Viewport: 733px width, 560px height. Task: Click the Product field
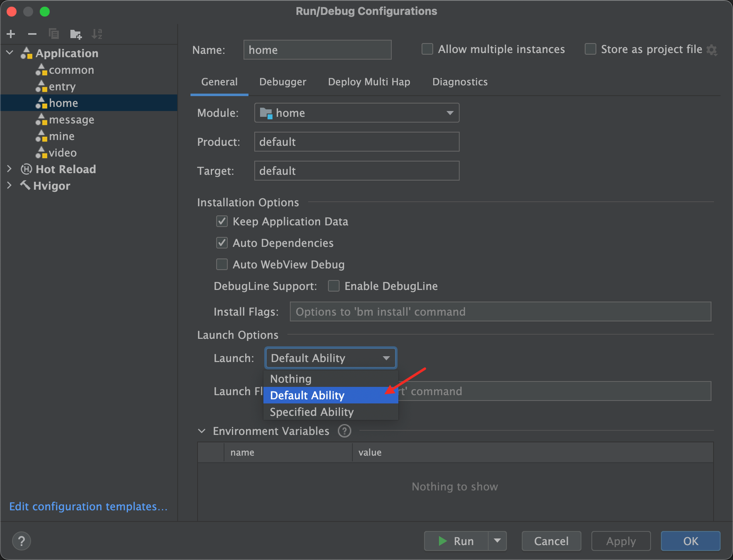(357, 142)
